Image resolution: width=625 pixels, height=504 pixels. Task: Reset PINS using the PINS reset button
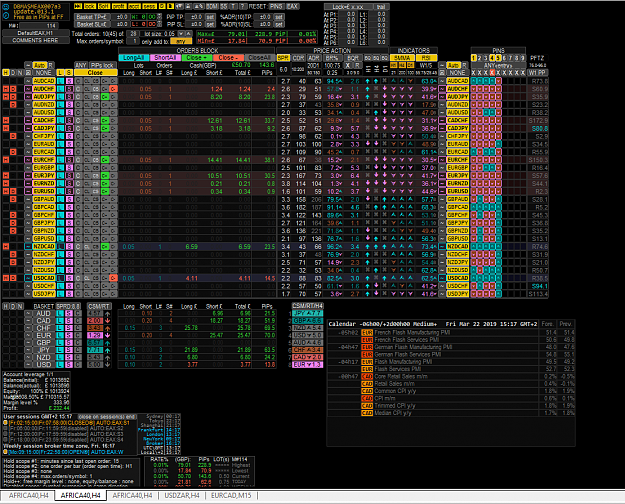point(276,6)
